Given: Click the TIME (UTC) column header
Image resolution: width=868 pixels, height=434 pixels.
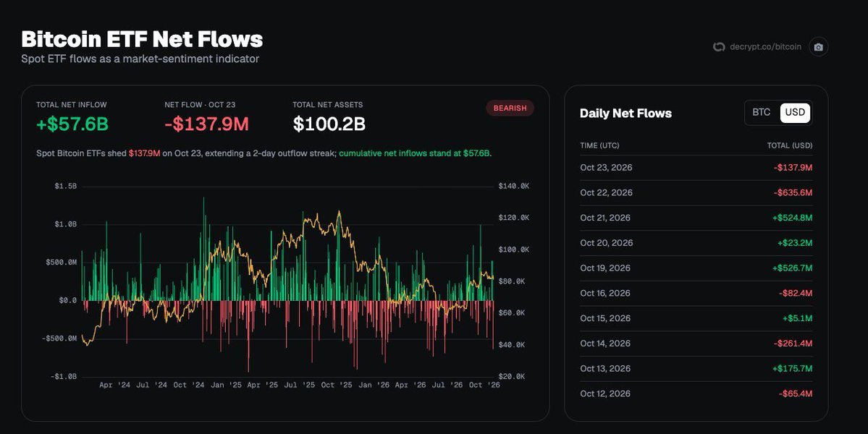Looking at the screenshot, I should (599, 145).
